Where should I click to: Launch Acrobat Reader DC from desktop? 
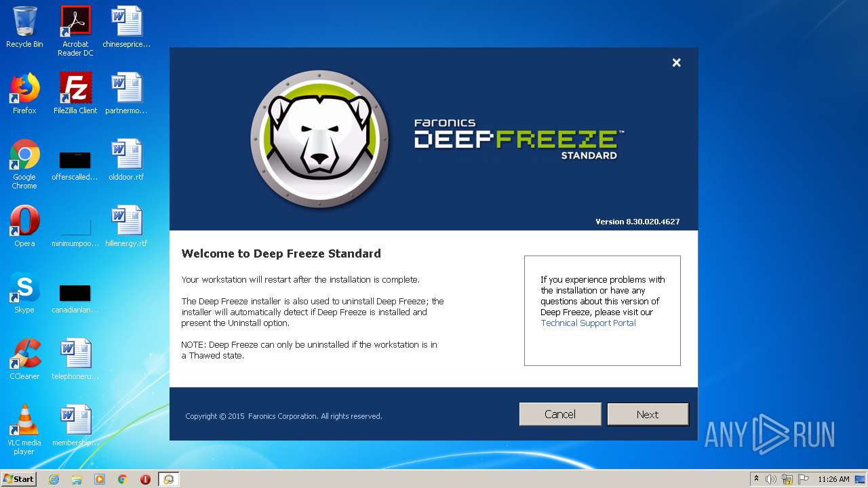point(75,30)
